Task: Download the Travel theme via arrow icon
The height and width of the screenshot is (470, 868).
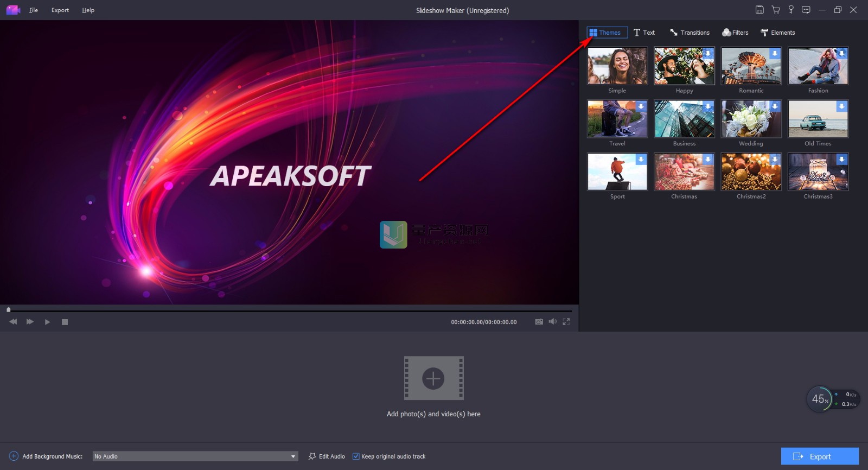Action: coord(641,106)
